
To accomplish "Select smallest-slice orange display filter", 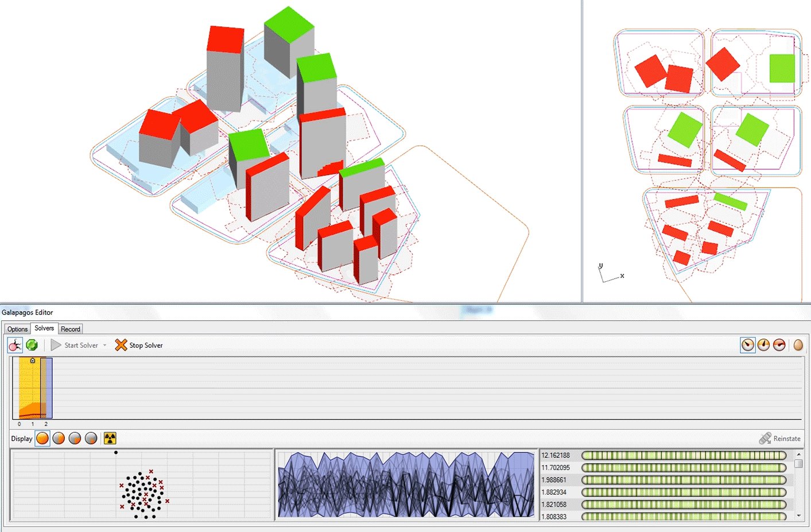I will (x=91, y=438).
